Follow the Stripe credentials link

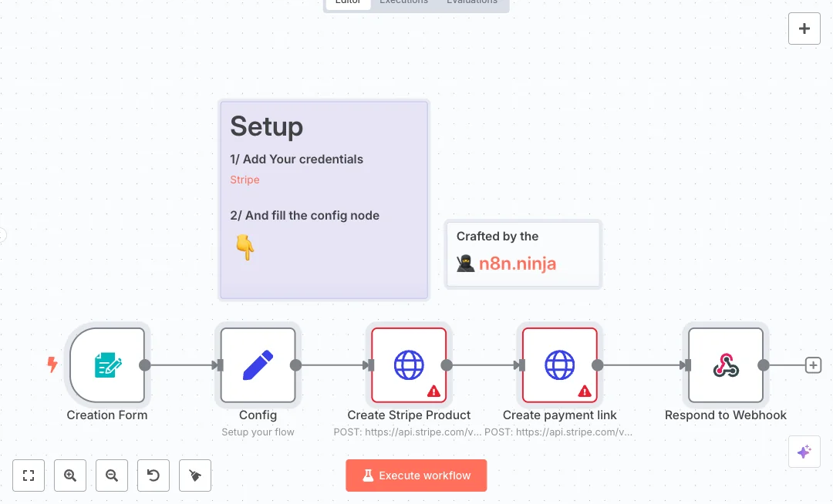(x=245, y=180)
